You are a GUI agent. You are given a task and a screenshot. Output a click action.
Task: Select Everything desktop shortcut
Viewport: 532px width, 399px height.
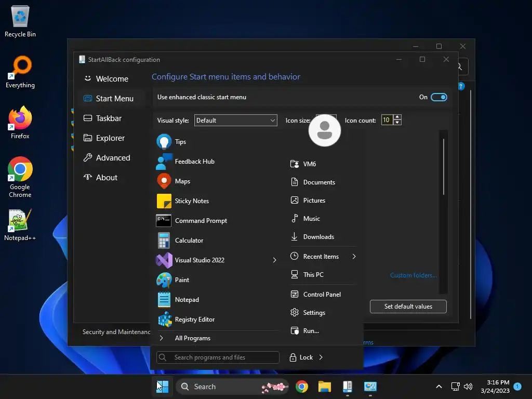tap(20, 72)
